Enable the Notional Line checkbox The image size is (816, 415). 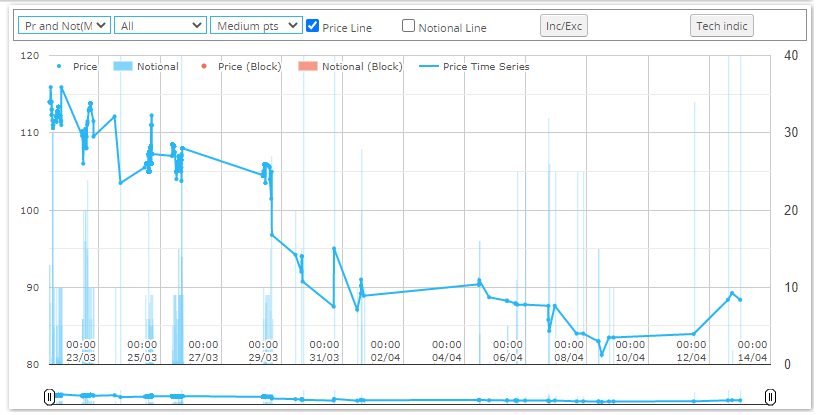point(409,26)
